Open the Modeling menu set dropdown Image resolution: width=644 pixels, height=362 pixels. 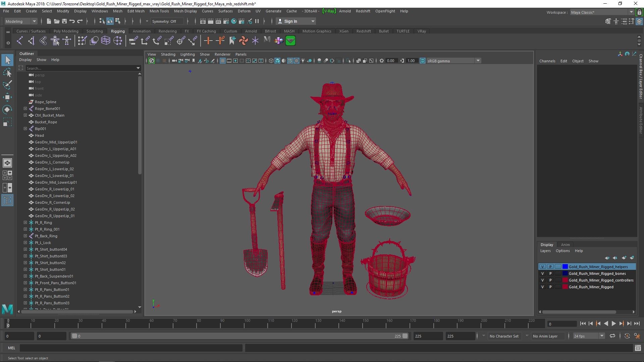pyautogui.click(x=21, y=21)
